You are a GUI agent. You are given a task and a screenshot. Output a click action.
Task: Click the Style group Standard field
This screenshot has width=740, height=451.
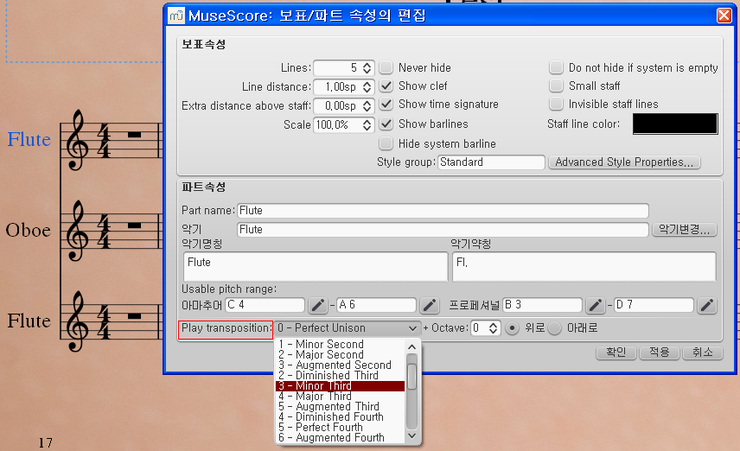(491, 162)
